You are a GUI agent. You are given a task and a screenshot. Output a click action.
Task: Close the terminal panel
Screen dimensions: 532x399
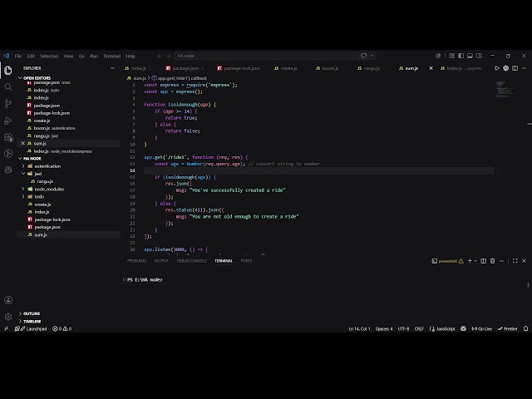point(525,261)
